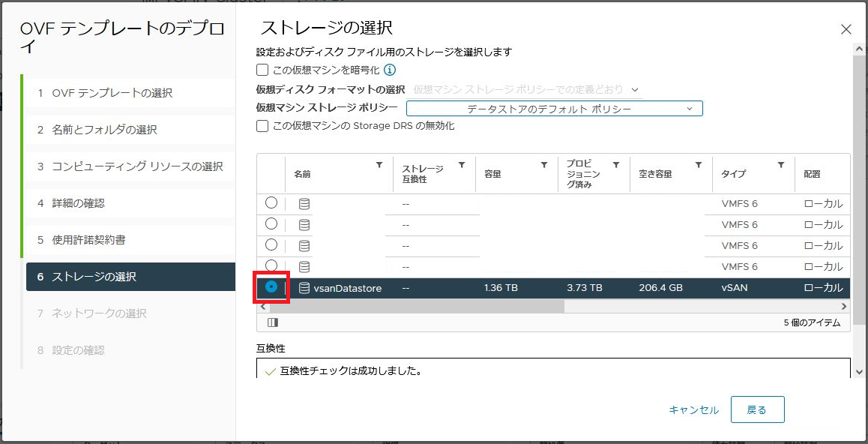Click the 戻る button

[x=757, y=410]
